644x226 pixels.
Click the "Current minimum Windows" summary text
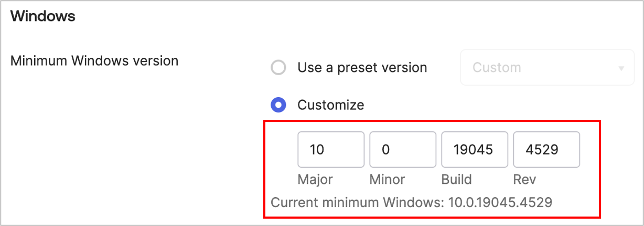tap(358, 202)
